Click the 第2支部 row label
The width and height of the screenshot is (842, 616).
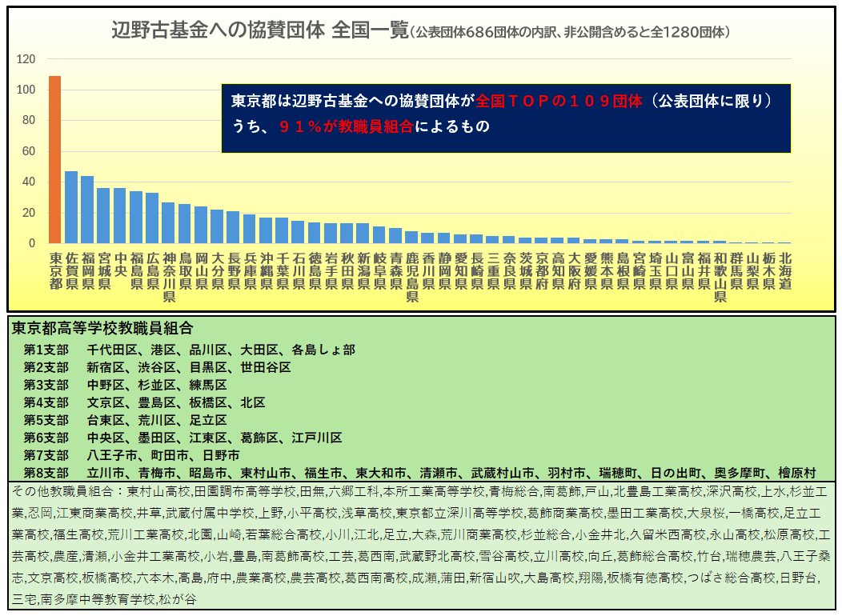(46, 367)
